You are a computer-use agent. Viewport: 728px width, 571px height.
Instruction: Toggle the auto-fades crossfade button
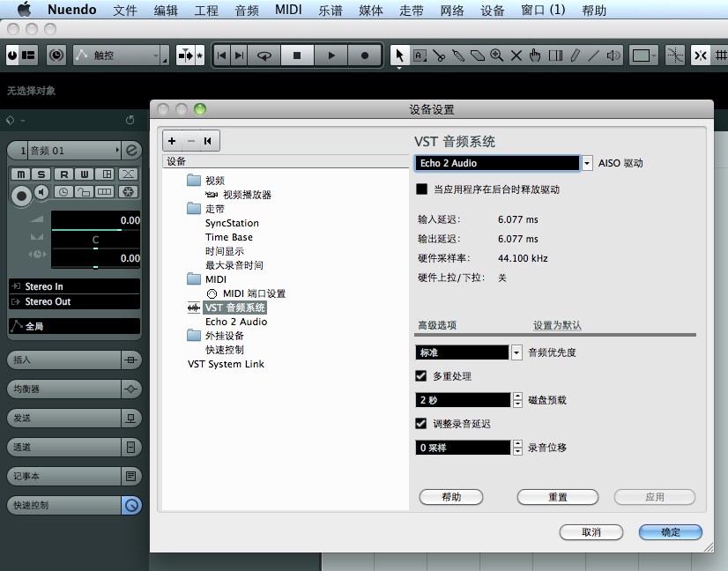click(128, 174)
